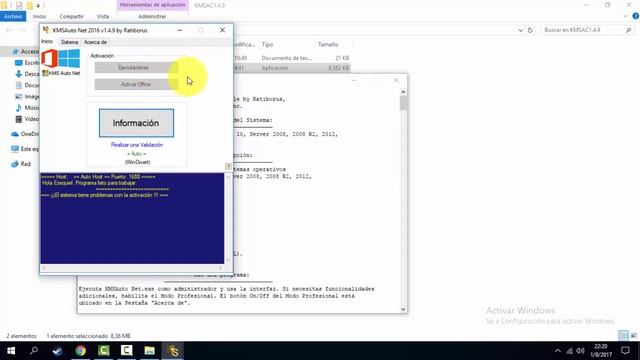Click the taskbar clock showing 22:20

600,351
